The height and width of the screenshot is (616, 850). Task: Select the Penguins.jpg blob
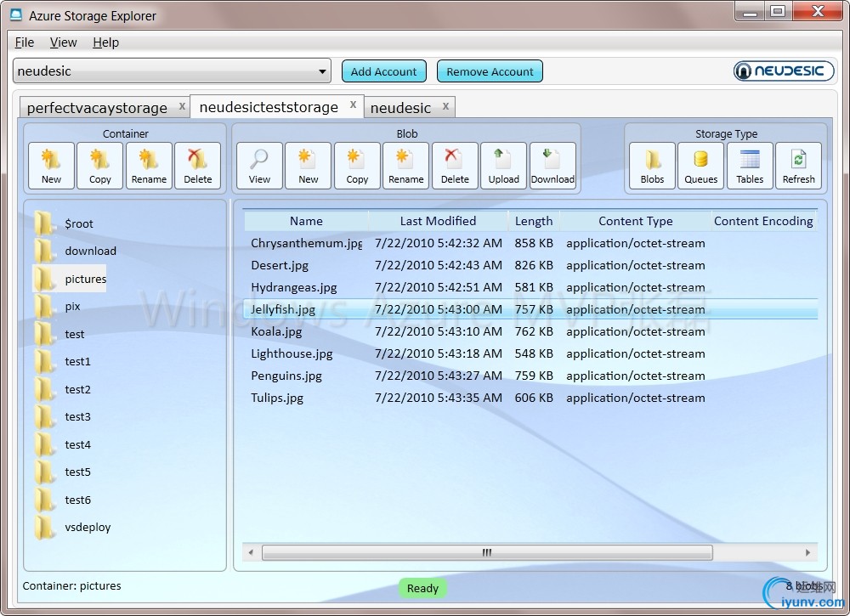point(530,376)
